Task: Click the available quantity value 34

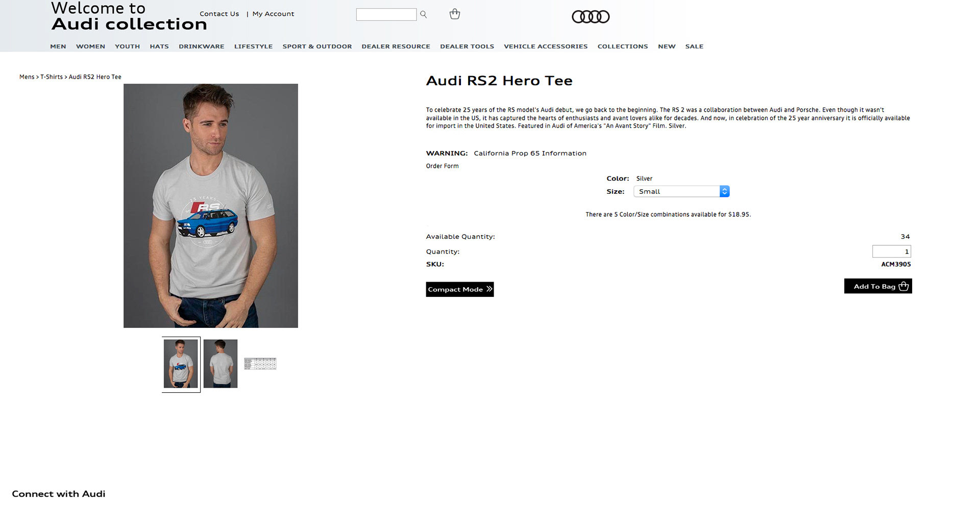Action: [x=905, y=237]
